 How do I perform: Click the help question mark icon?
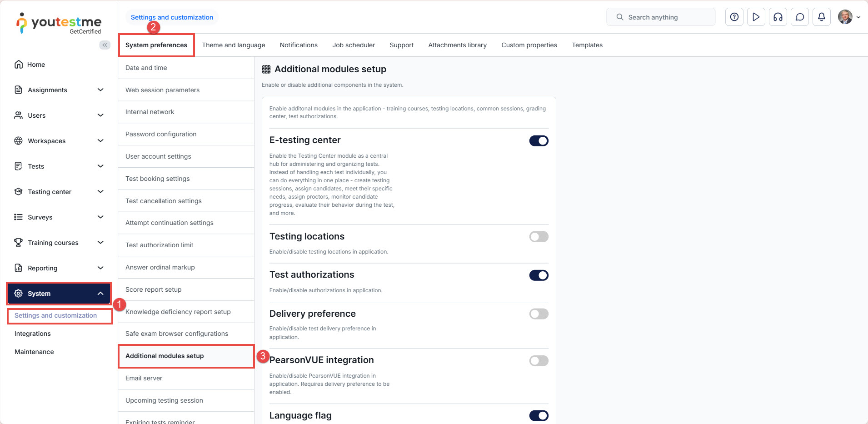click(734, 17)
